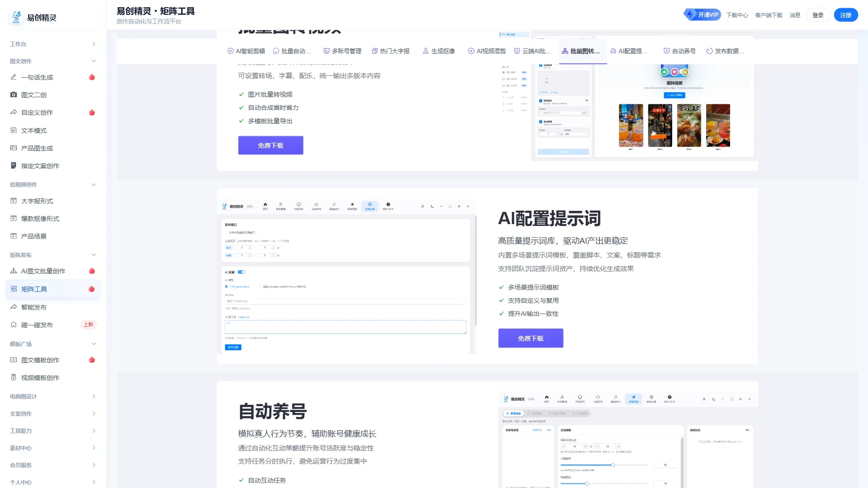Expand the 个人中心 section
Screen dimensions: 868x488
tap(53, 482)
